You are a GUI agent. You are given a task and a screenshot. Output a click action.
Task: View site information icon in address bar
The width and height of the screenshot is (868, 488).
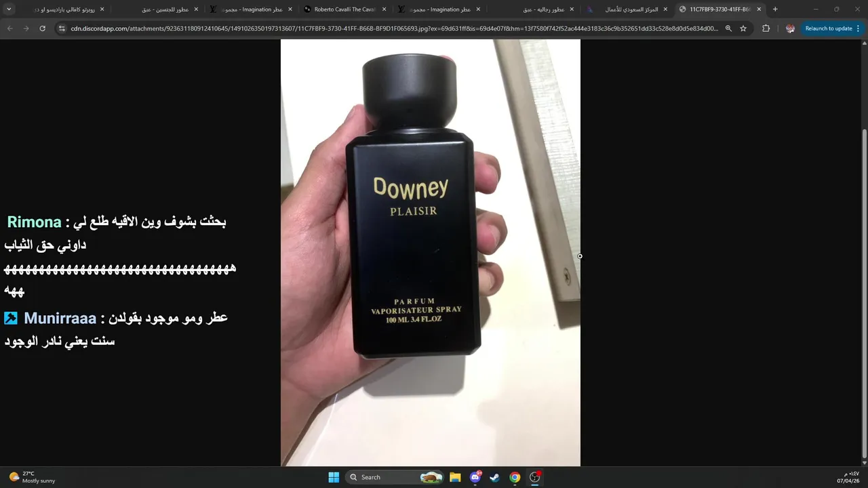coord(61,28)
